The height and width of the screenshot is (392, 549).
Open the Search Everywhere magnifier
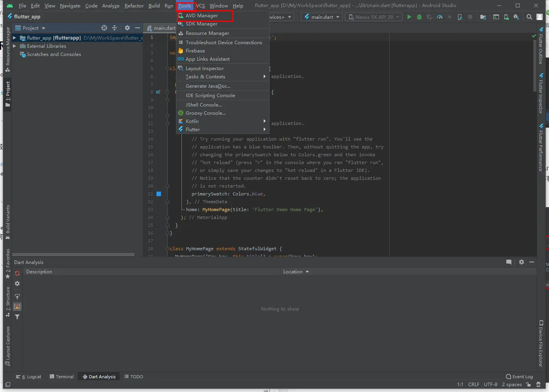coord(529,17)
